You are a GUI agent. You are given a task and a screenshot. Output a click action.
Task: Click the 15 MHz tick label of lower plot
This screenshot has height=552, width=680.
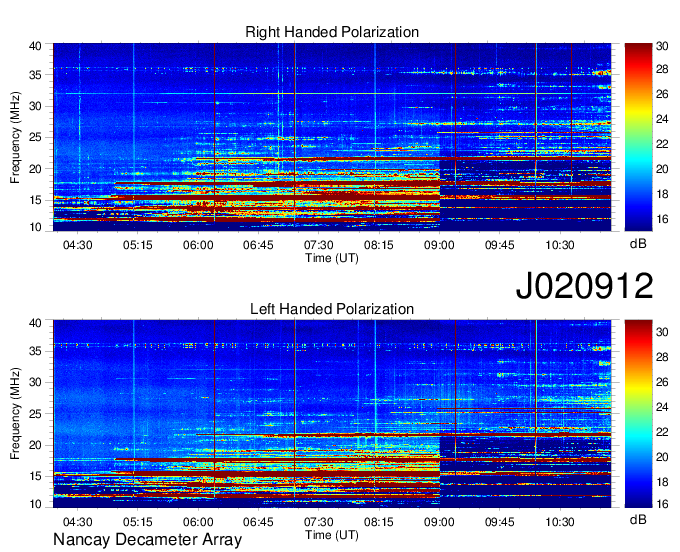point(35,476)
